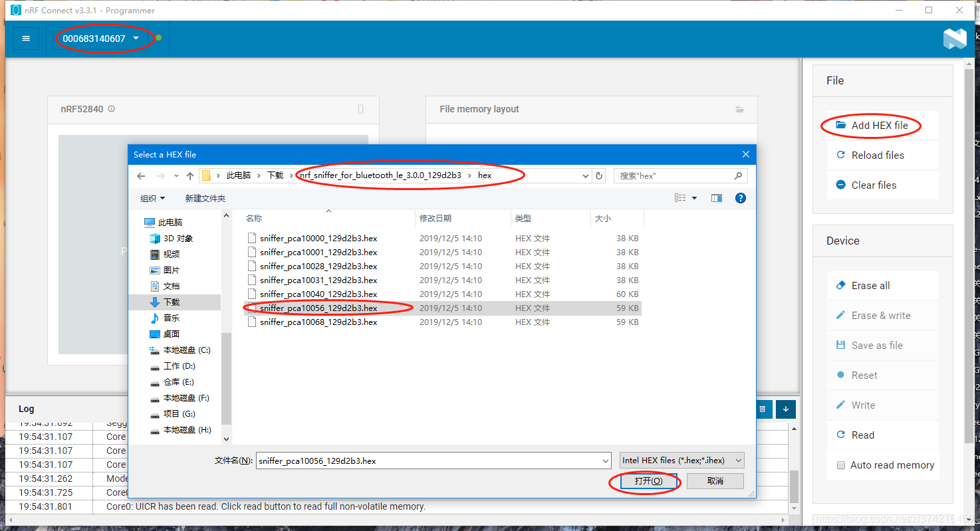Open 本地磁盘 (C:) drive

180,350
